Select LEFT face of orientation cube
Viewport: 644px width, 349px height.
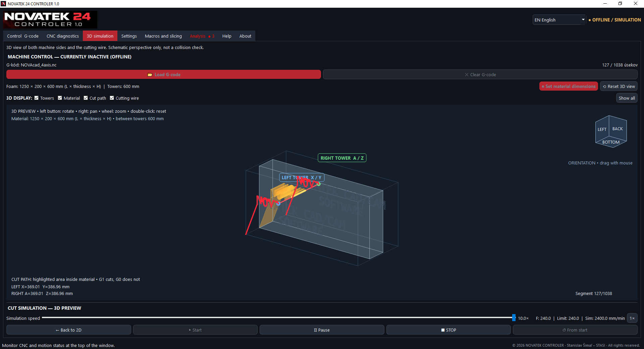(602, 130)
